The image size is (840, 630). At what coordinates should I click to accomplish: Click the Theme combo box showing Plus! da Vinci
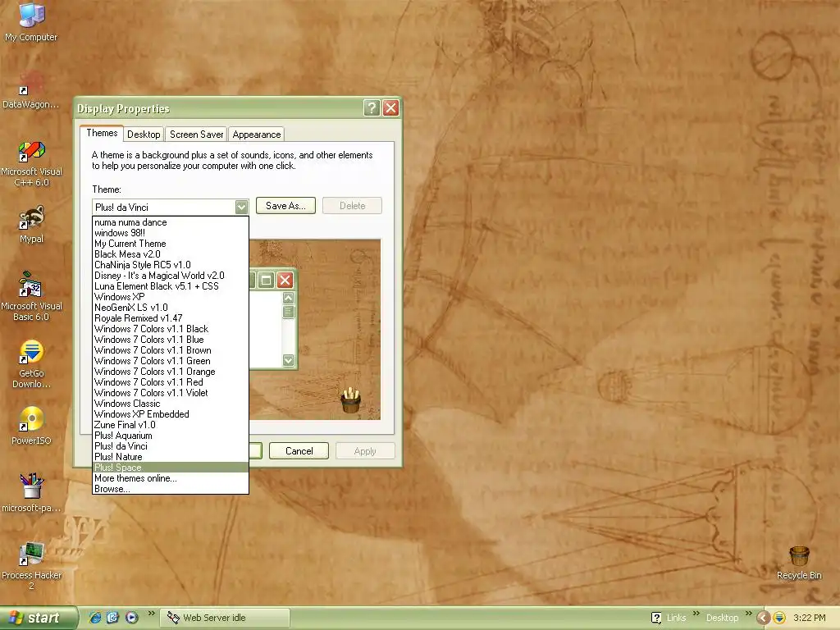[x=171, y=207]
